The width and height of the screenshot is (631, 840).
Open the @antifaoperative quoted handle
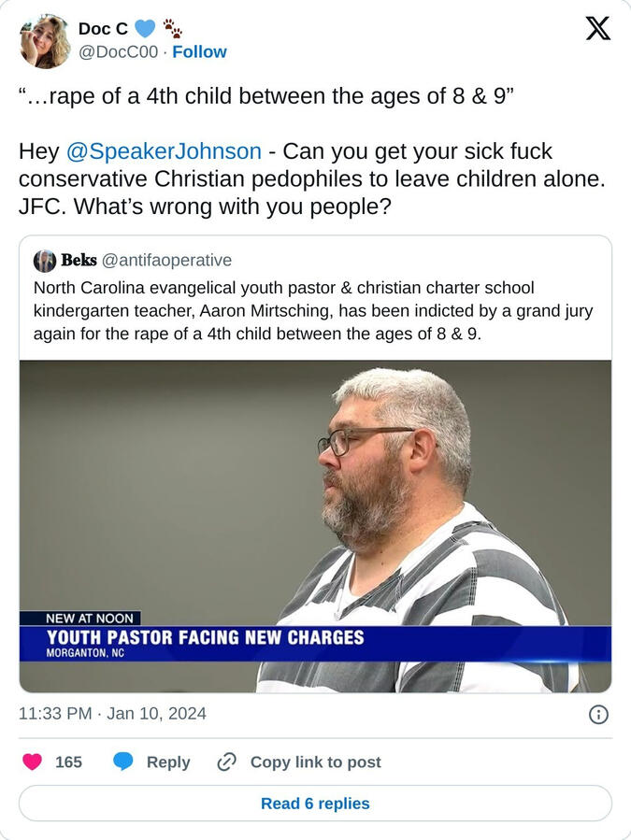click(166, 261)
